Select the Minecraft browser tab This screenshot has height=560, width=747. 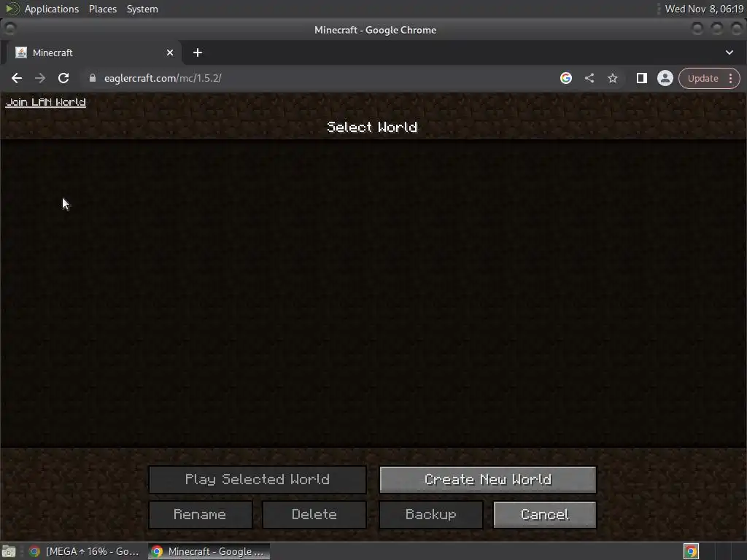[x=94, y=52]
